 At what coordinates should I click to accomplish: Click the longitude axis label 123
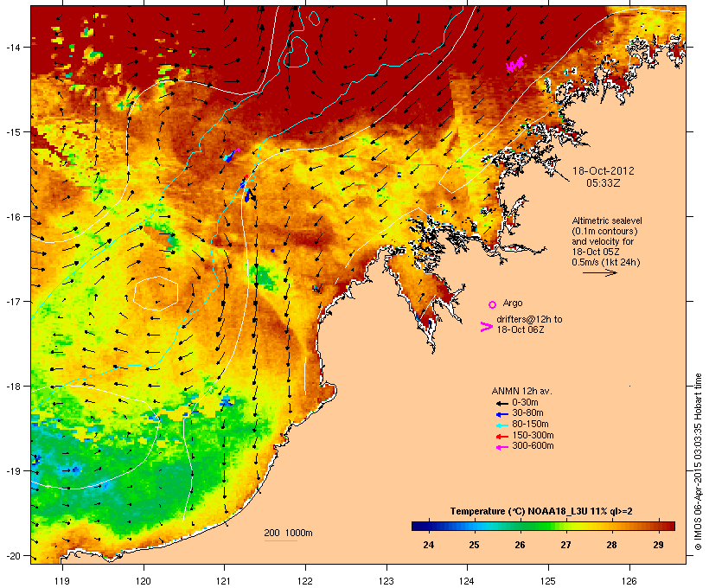coord(386,581)
